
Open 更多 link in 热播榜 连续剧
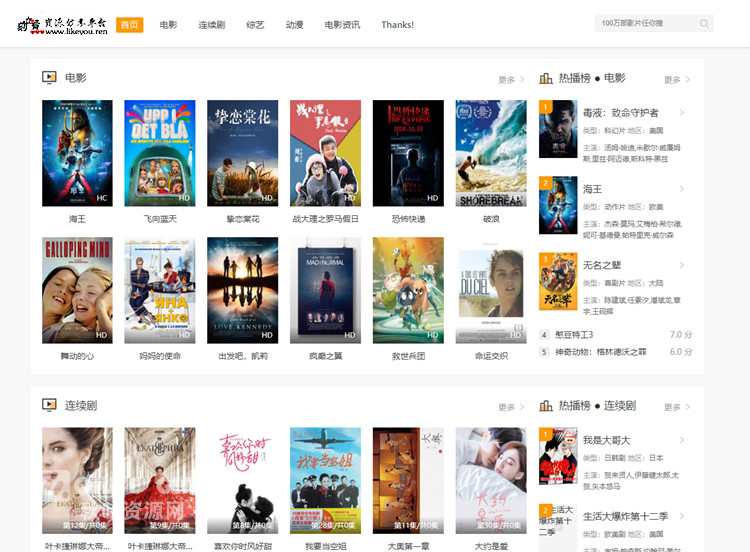click(x=677, y=407)
